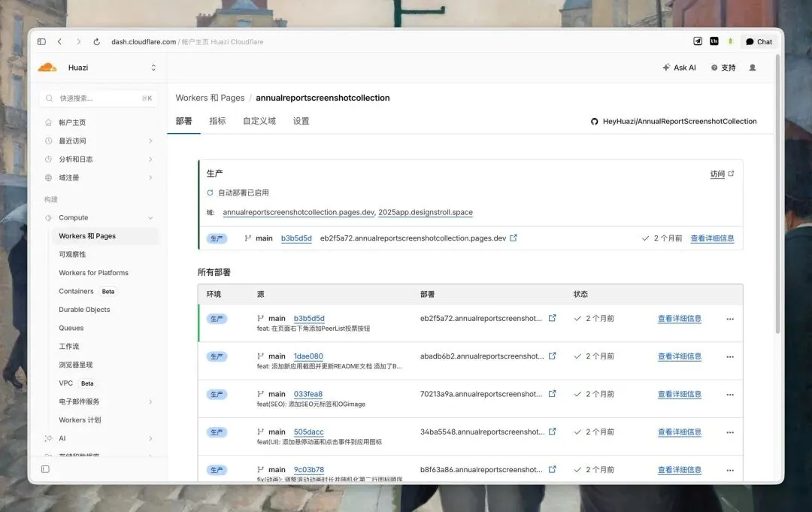Open more options for the b3b5d5d table row

[x=730, y=319]
